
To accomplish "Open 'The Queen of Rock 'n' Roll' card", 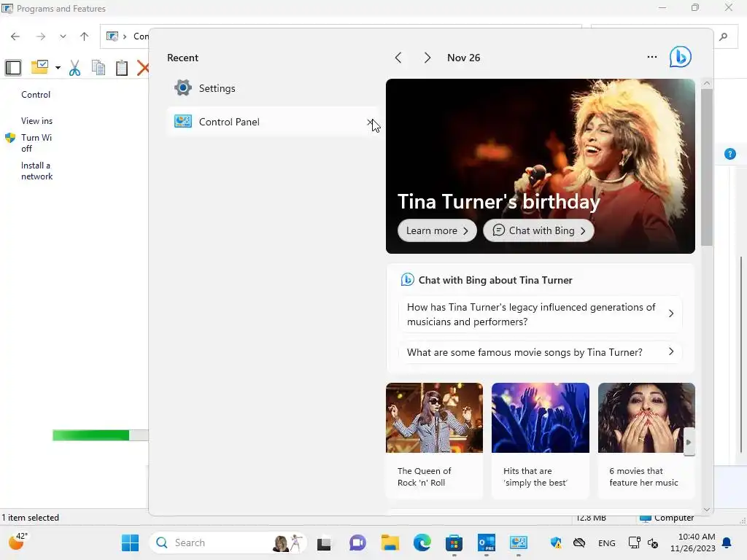I will click(x=434, y=440).
